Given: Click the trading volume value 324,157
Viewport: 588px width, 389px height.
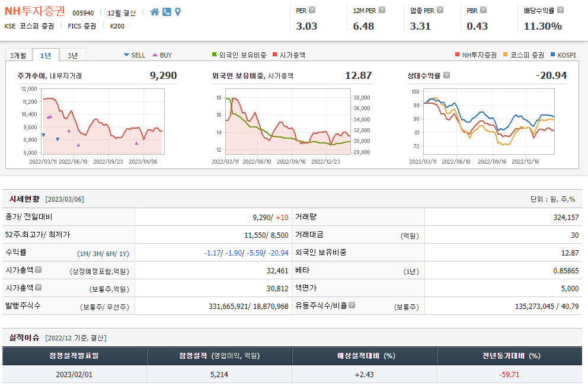Looking at the screenshot, I should (x=566, y=217).
